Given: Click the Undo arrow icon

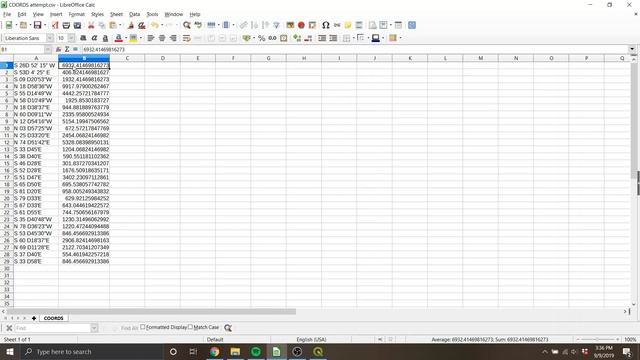Looking at the screenshot, I should 154,25.
